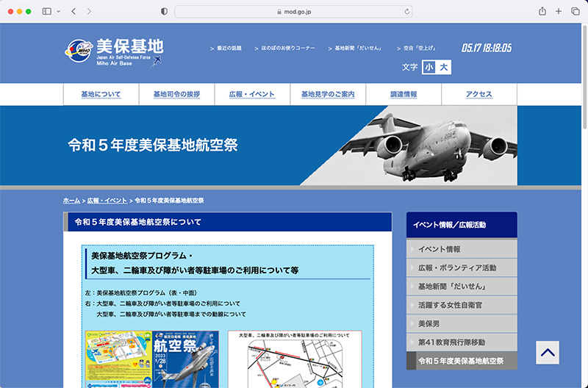The height and width of the screenshot is (388, 588).
Task: Go forward with the browser forward arrow
Action: [89, 11]
